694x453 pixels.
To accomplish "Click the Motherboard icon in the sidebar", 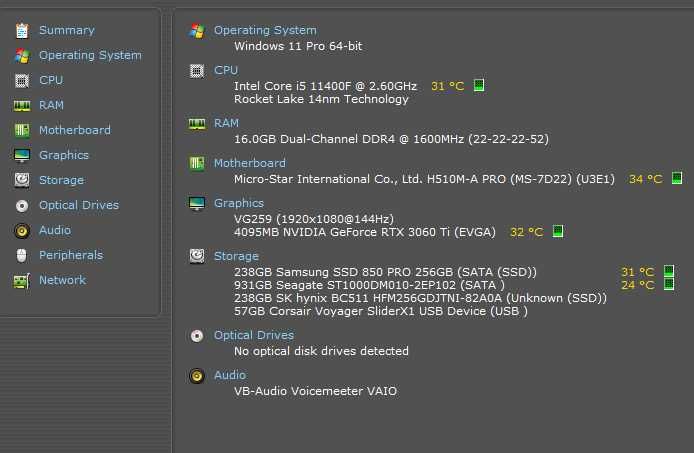I will point(21,130).
